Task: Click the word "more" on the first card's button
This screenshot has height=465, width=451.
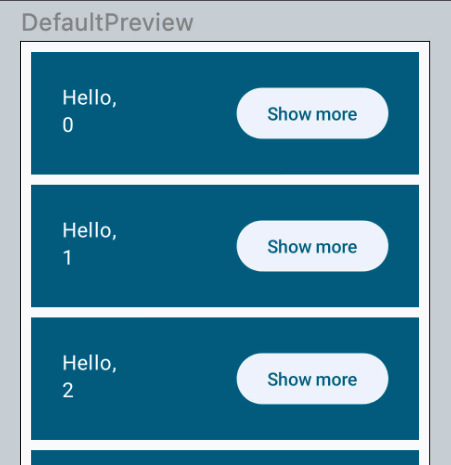Action: pyautogui.click(x=336, y=114)
